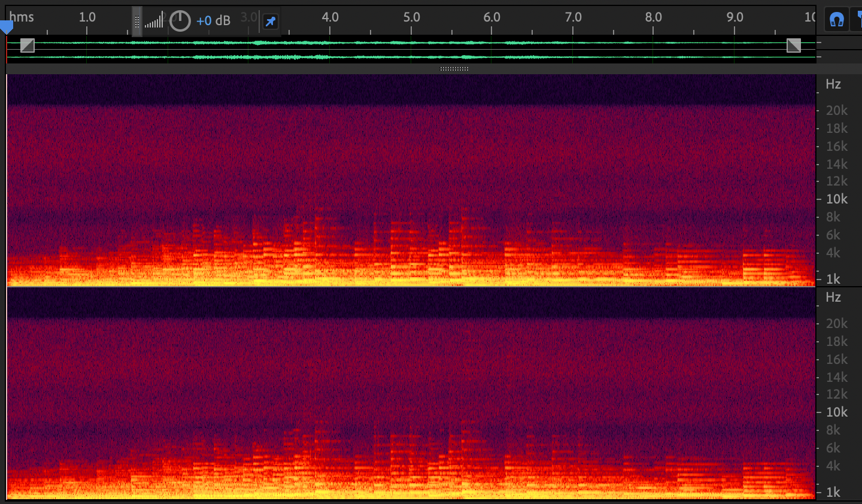This screenshot has height=504, width=862.
Task: Click 10k on upper frequency scale
Action: click(836, 199)
